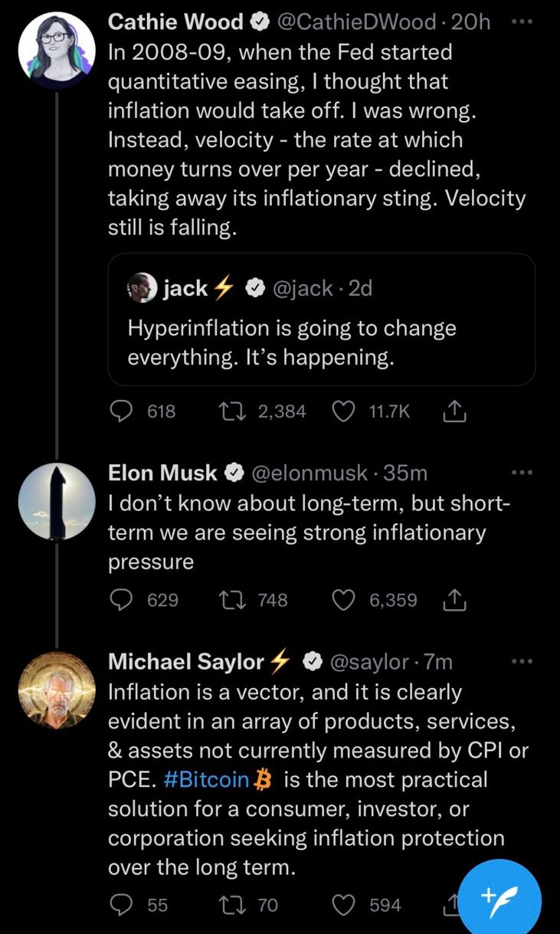This screenshot has height=934, width=560.
Task: Like Elon Musk's tweet
Action: click(x=342, y=600)
